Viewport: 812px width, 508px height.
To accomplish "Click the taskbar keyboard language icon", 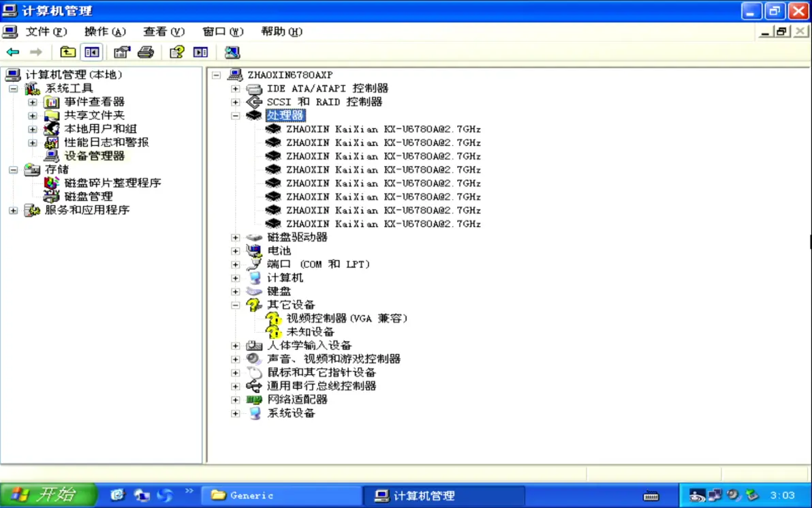I will click(651, 496).
